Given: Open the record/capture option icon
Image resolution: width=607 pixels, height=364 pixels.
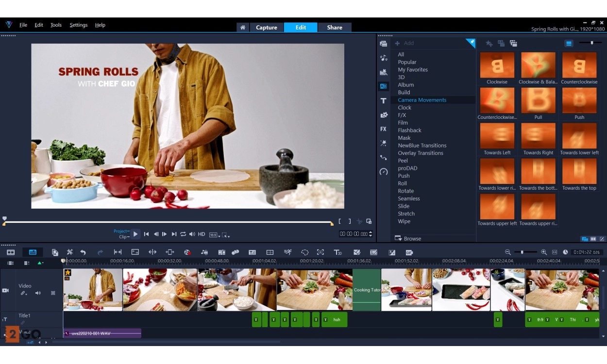Looking at the screenshot, I should click(x=186, y=252).
